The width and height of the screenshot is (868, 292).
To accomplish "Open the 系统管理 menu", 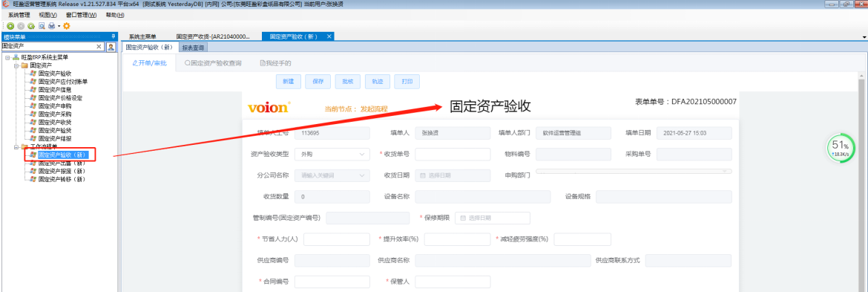I will [x=19, y=15].
